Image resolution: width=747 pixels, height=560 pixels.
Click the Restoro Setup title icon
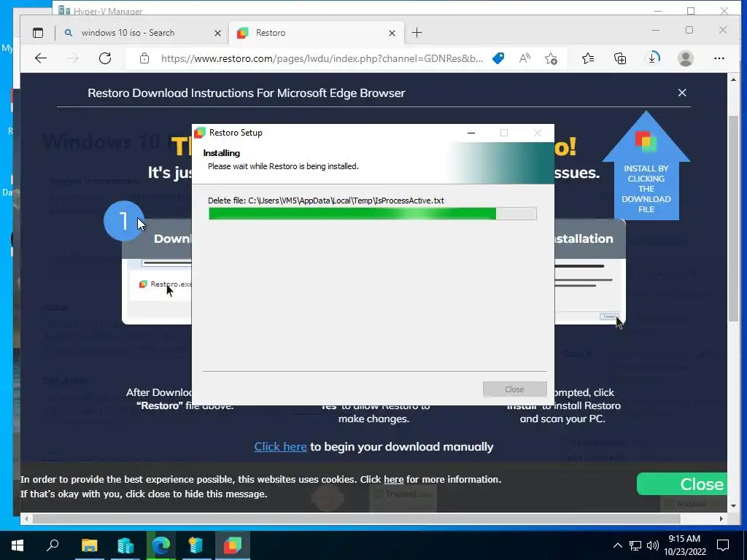tap(200, 133)
